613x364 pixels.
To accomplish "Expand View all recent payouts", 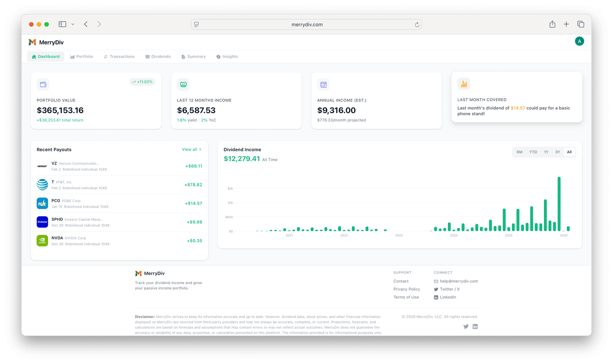I will (x=191, y=149).
